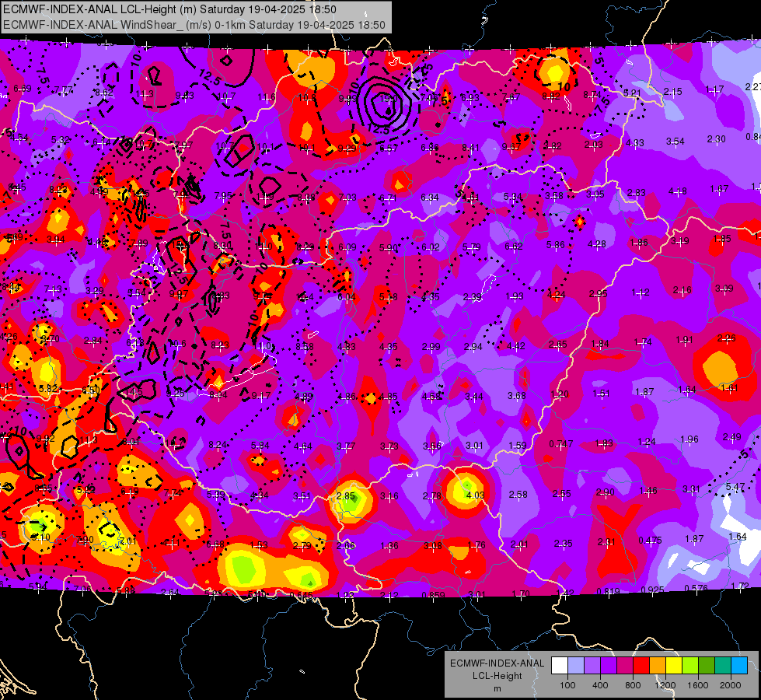
Task: Click the red legend color swatch
Action: [x=641, y=665]
